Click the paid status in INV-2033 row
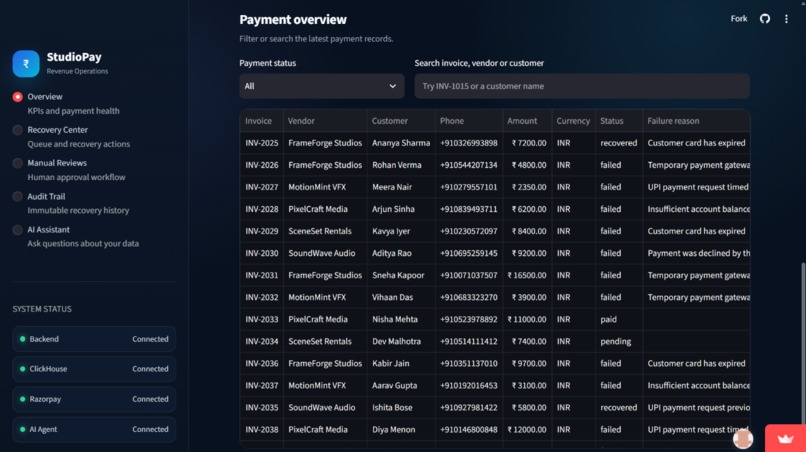 click(618, 319)
